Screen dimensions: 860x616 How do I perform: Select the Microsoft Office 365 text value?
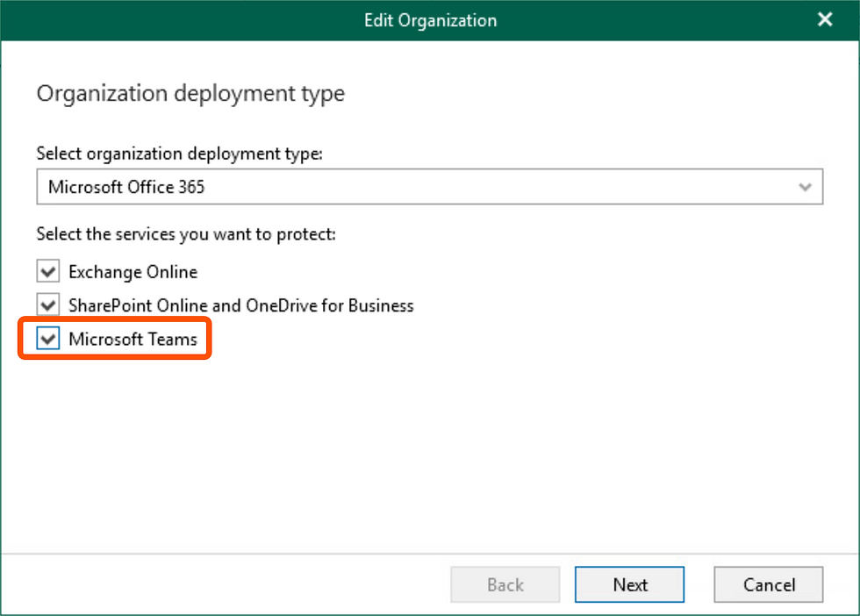coord(126,187)
